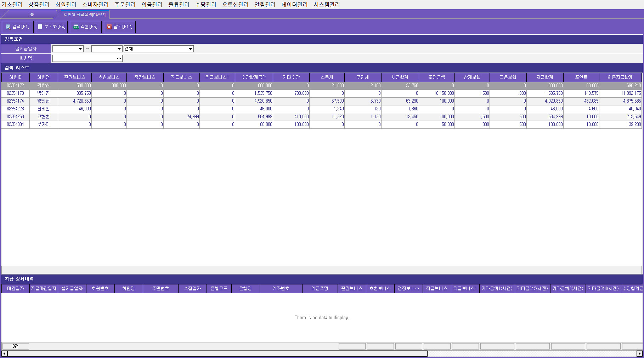Click the 74,999 직급보너스 cell
The image size is (644, 358).
click(x=181, y=117)
